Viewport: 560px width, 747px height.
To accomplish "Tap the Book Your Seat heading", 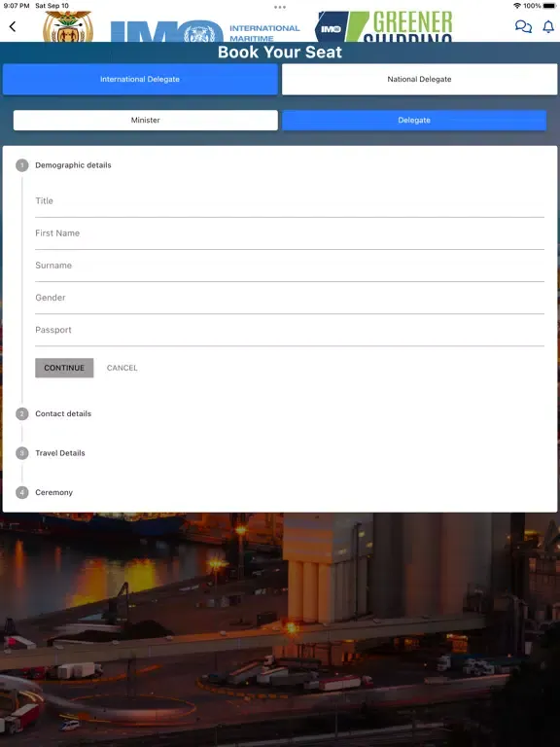I will 280,52.
